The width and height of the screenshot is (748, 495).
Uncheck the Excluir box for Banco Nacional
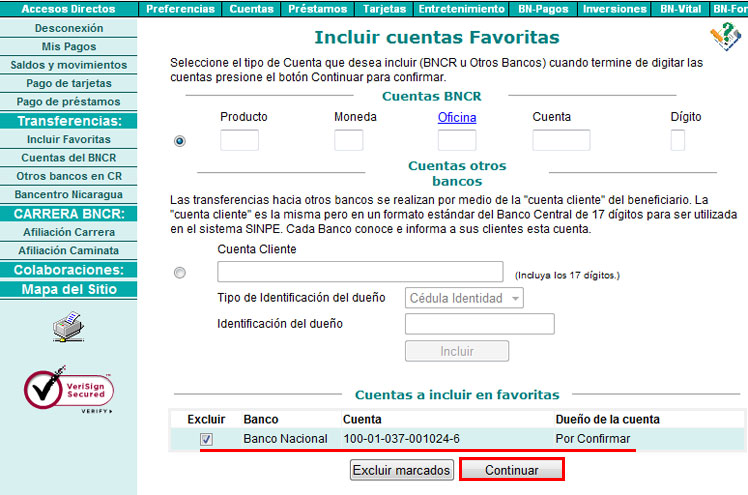[206, 439]
